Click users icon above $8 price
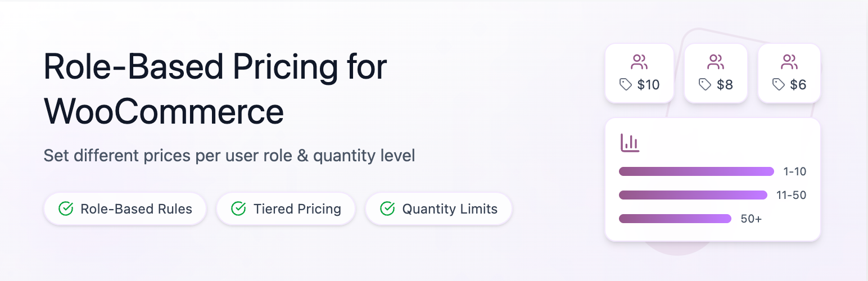The width and height of the screenshot is (868, 281). 715,61
